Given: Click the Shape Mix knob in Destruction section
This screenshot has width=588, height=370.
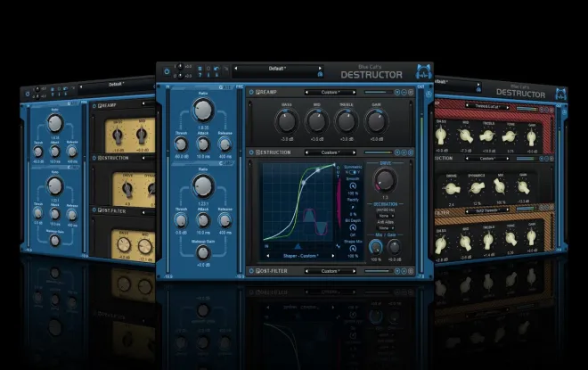Looking at the screenshot, I should [353, 249].
